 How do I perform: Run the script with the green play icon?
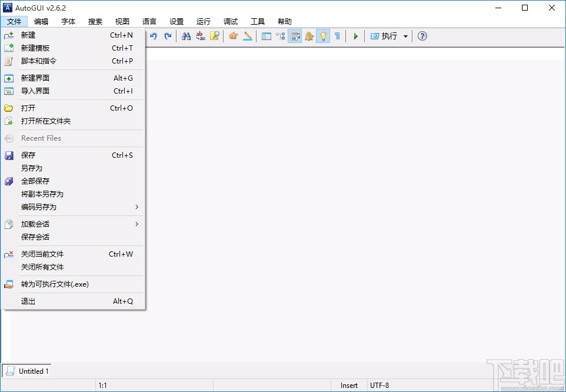click(355, 36)
